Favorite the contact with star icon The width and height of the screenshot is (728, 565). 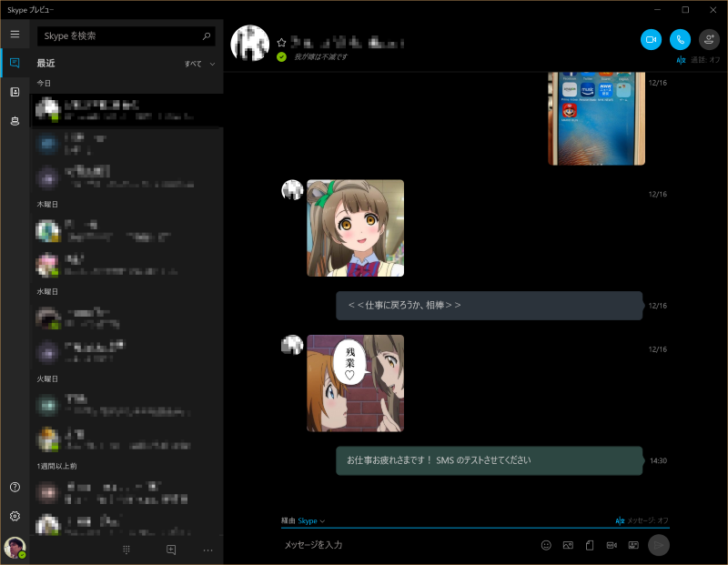point(281,43)
